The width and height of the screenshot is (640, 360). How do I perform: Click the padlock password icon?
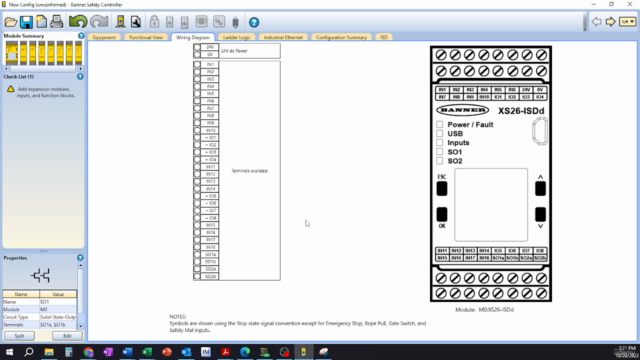(154, 22)
